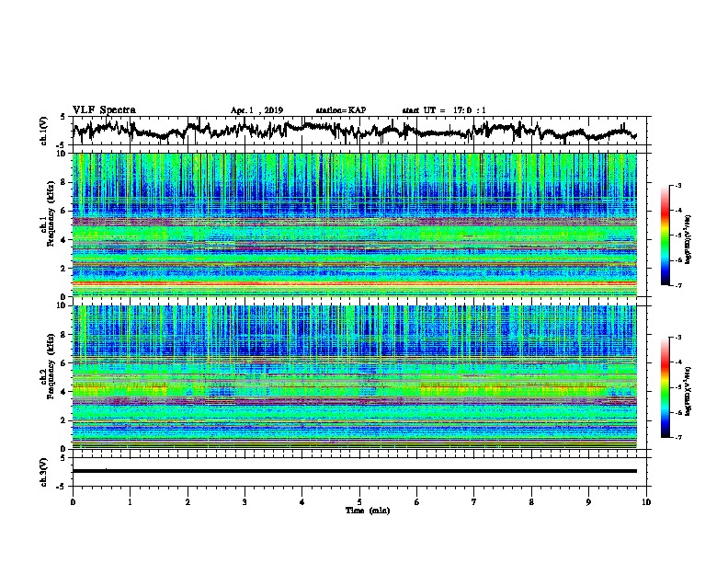
Task: Select the ch.1 "Frequency (kHz)" axis label
Action: pos(51,214)
